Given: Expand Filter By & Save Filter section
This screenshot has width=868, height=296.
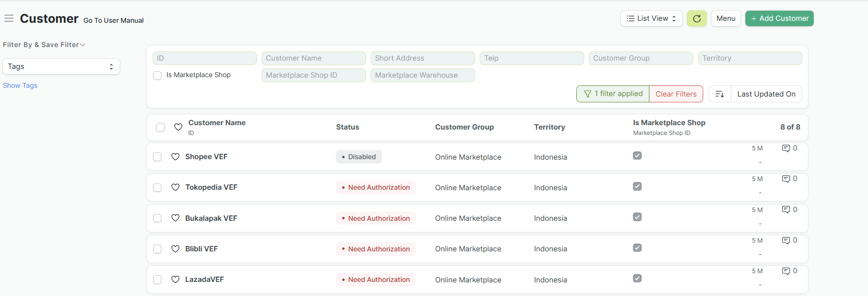Looking at the screenshot, I should pyautogui.click(x=44, y=45).
